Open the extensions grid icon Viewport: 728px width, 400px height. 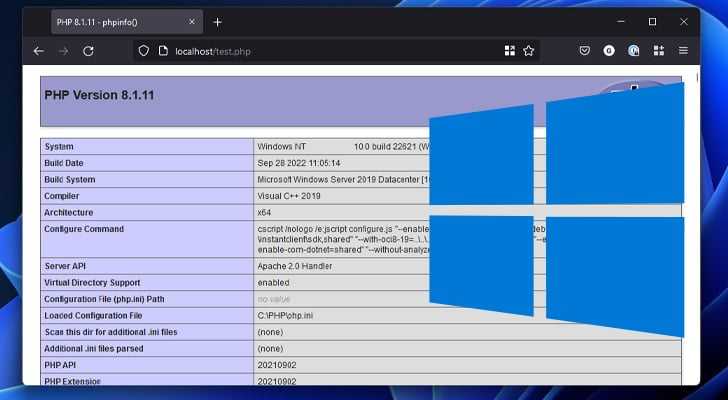click(x=659, y=51)
